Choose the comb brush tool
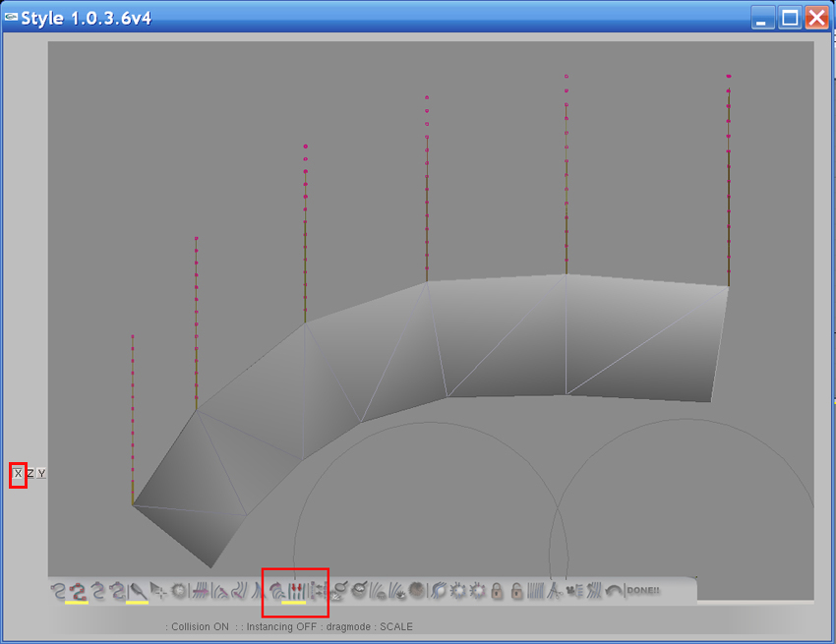This screenshot has width=836, height=644. pyautogui.click(x=138, y=591)
